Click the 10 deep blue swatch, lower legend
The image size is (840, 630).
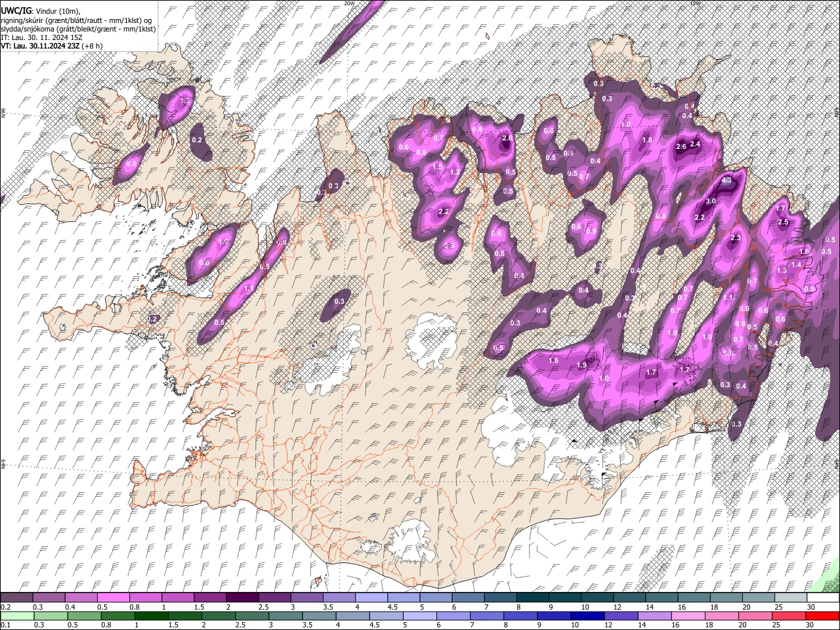coord(587,616)
